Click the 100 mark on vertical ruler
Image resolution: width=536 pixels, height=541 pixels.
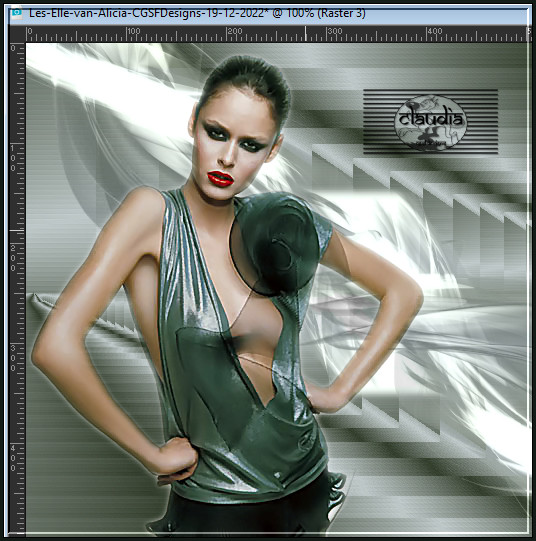click(x=13, y=158)
